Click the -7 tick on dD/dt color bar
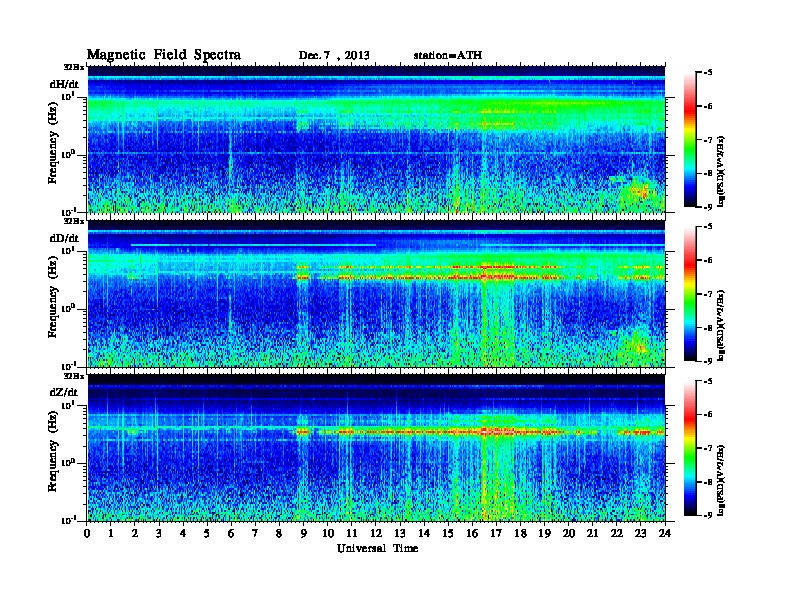This screenshot has width=792, height=612. pyautogui.click(x=708, y=294)
